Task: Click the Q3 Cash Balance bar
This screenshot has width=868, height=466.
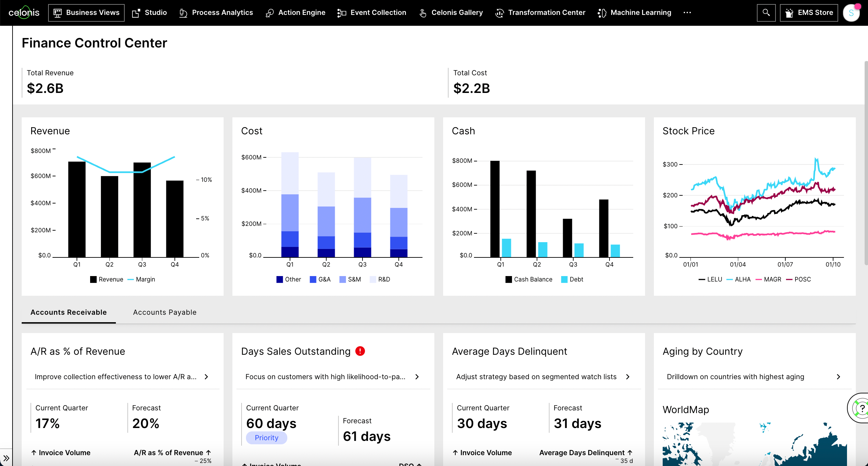Action: (x=567, y=238)
